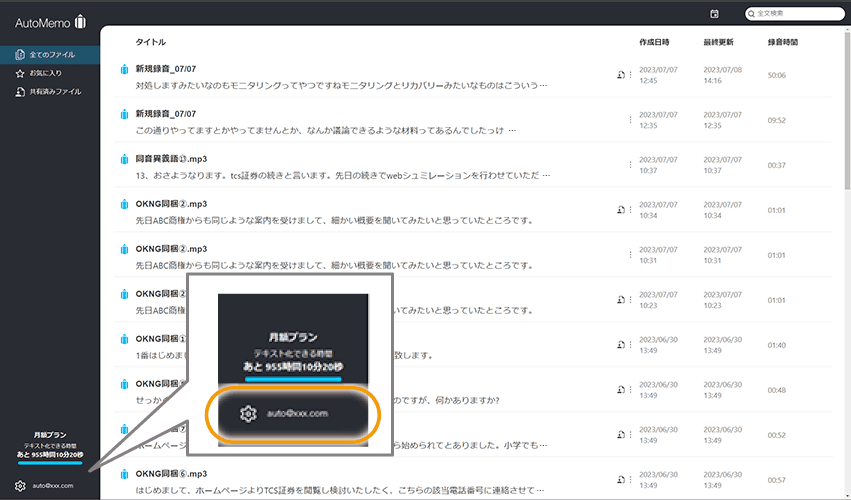Screen dimensions: 851x500
Task: Click the magnifier icon in the search box
Action: point(753,13)
